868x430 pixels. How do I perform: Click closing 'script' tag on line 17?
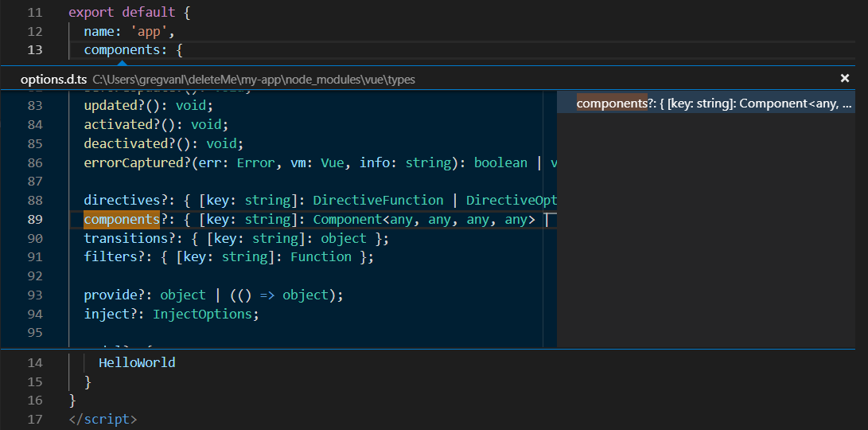coord(107,419)
